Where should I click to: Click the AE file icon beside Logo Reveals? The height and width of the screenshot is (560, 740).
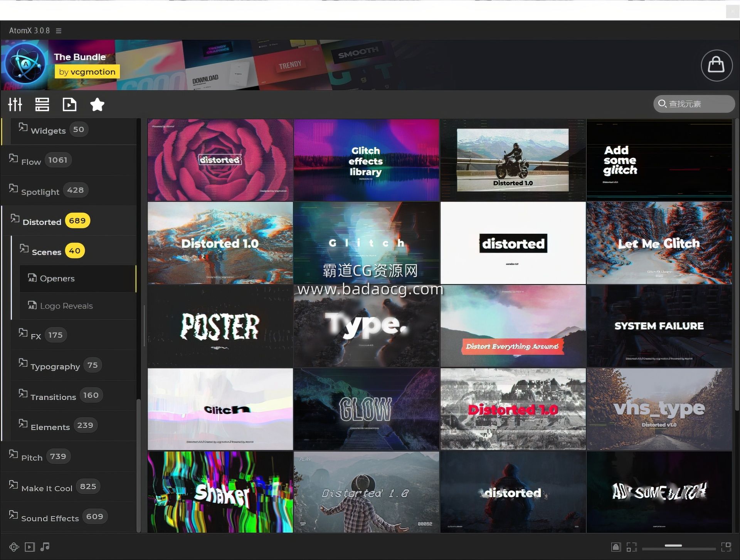pos(32,305)
